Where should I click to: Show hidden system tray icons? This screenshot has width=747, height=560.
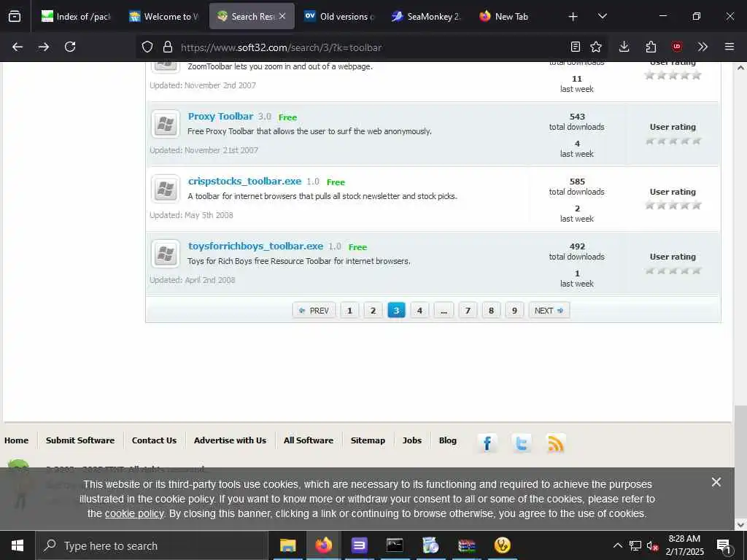617,545
